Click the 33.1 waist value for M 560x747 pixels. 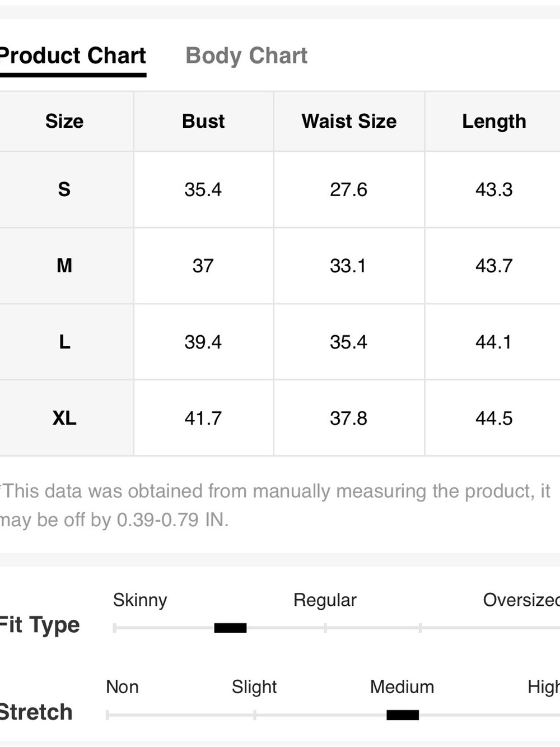pos(348,266)
